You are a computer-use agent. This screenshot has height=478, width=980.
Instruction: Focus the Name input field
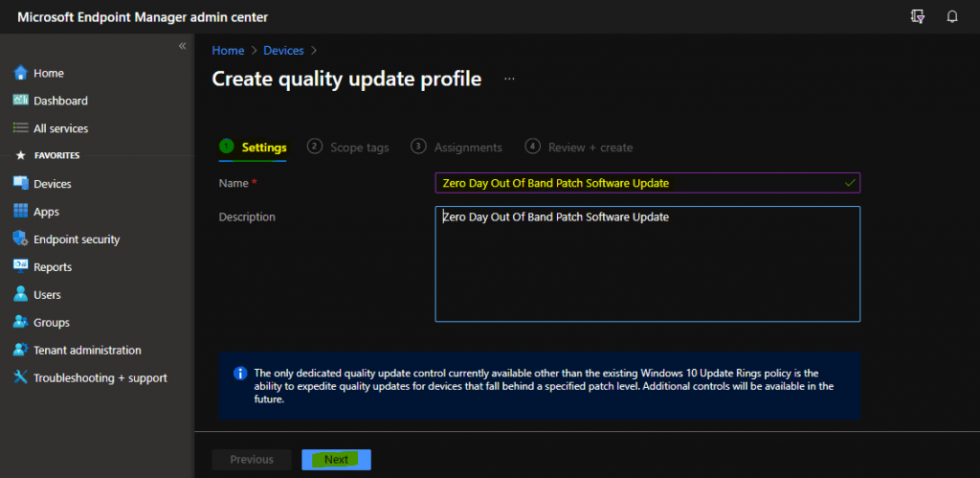pyautogui.click(x=648, y=183)
